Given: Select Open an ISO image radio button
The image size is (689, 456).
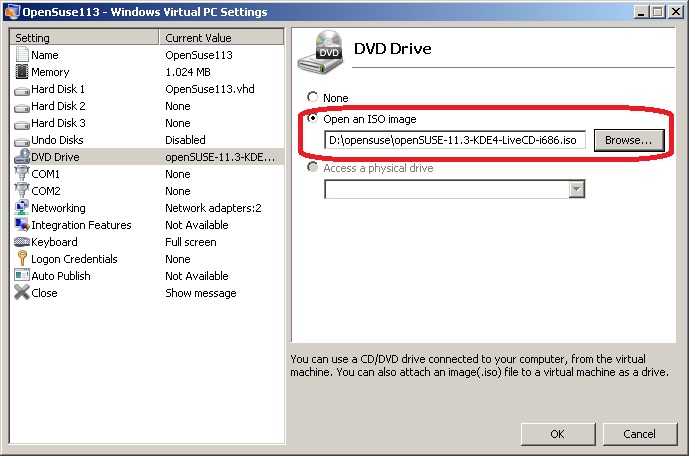Looking at the screenshot, I should [312, 118].
